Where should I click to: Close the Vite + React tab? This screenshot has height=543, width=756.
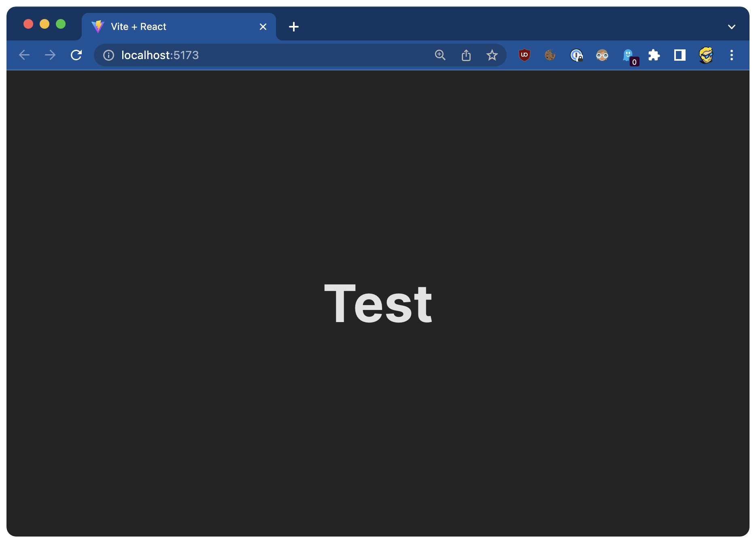263,27
